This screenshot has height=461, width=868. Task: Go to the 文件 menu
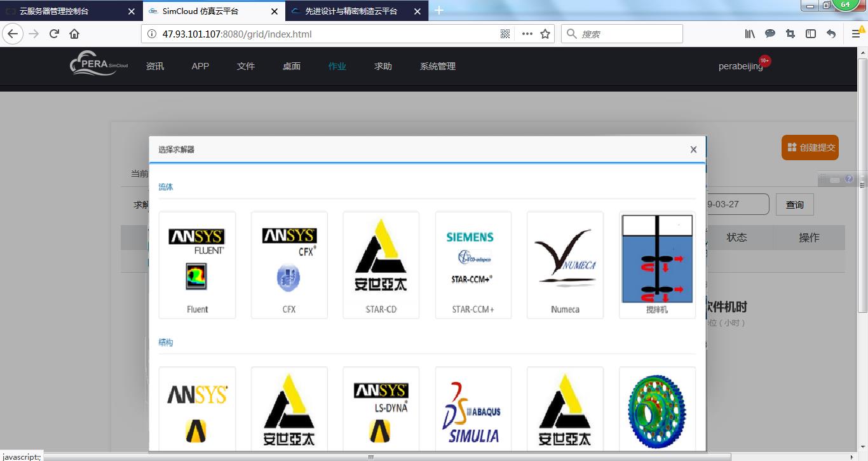point(246,66)
